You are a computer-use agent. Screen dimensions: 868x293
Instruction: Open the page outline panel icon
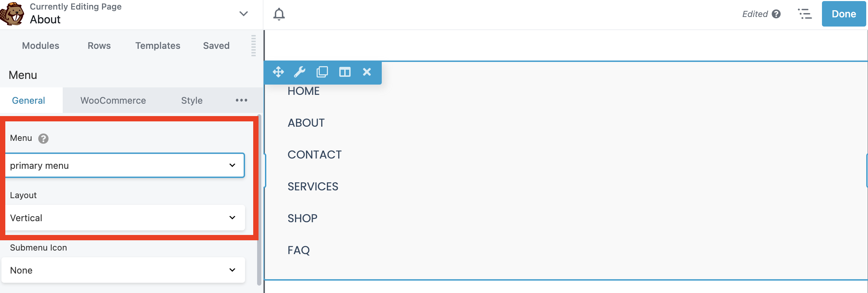(805, 14)
